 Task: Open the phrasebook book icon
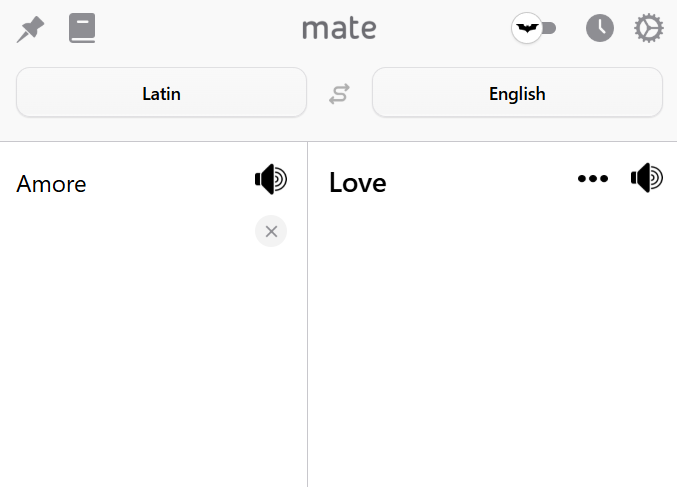pyautogui.click(x=82, y=28)
